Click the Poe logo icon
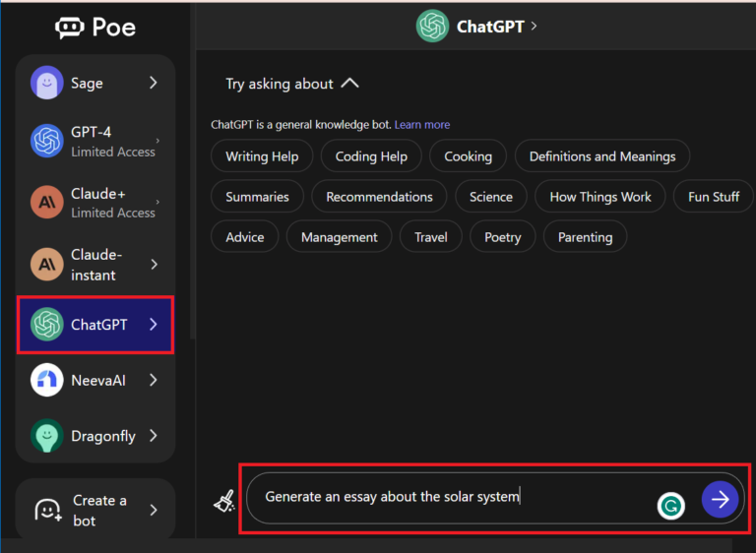 70,28
